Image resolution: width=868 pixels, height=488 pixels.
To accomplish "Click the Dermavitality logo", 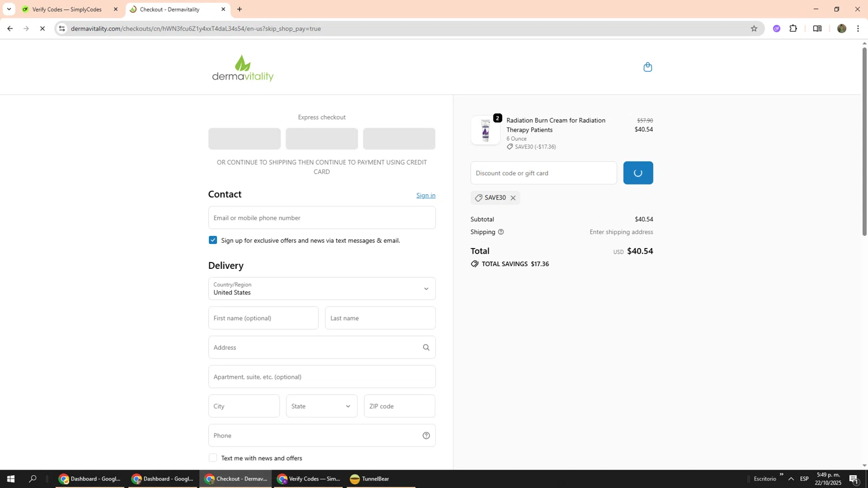I will (242, 68).
